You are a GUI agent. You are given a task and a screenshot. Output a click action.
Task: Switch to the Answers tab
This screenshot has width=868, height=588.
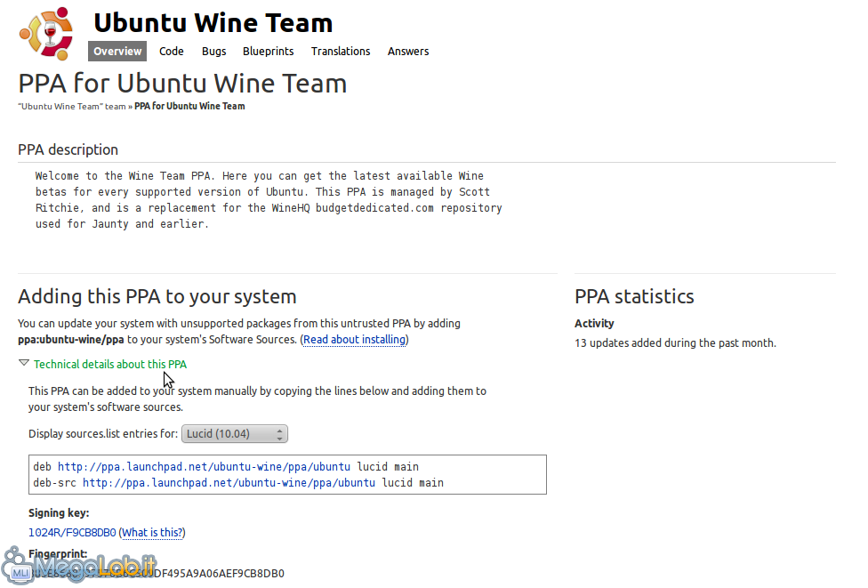(x=408, y=52)
